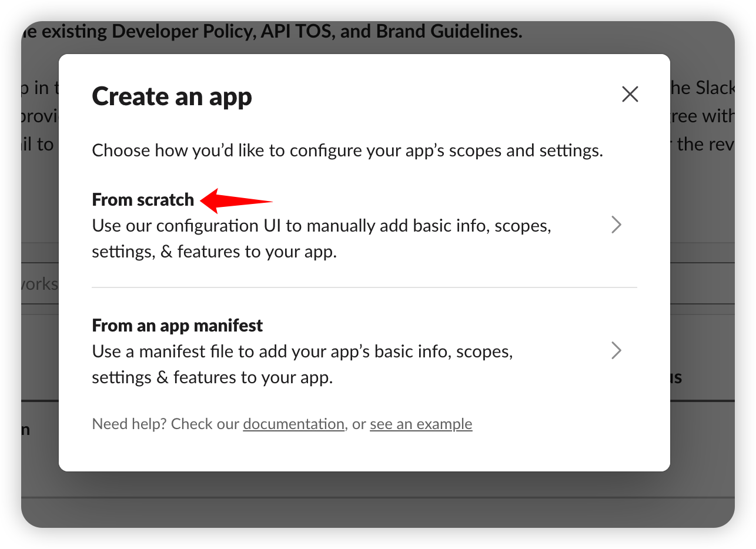Screen dimensions: 756x549
Task: Click the divider line between the two options
Action: coord(364,287)
